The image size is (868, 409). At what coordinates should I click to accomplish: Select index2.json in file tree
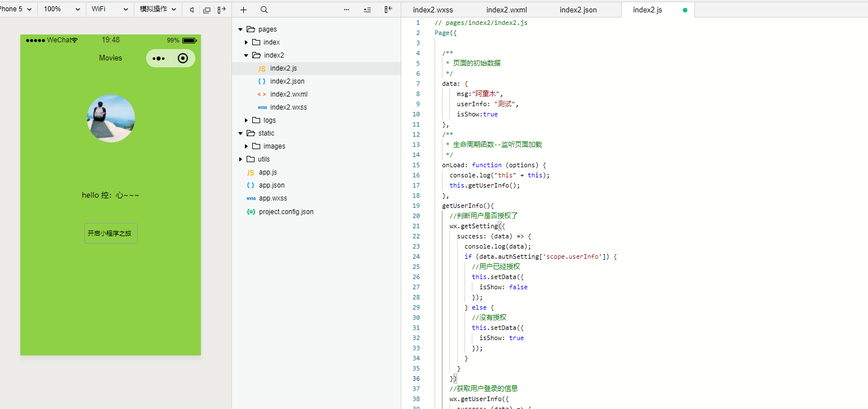pos(316,81)
